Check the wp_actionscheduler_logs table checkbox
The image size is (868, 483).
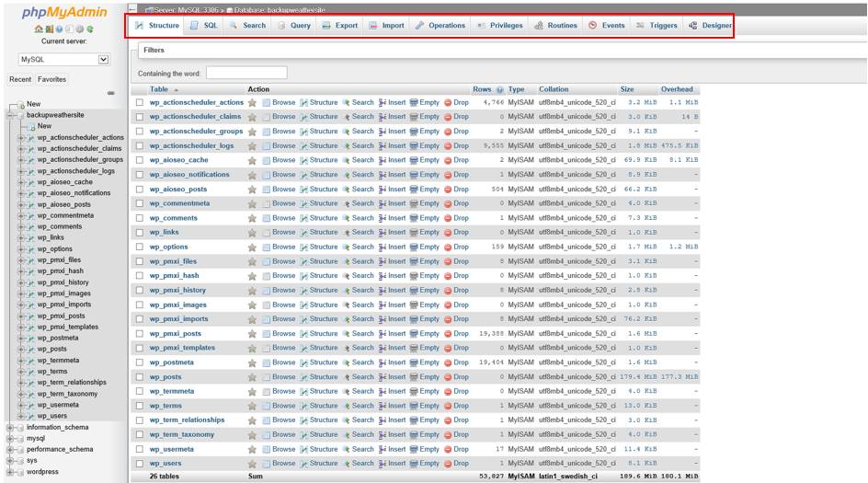pos(140,145)
